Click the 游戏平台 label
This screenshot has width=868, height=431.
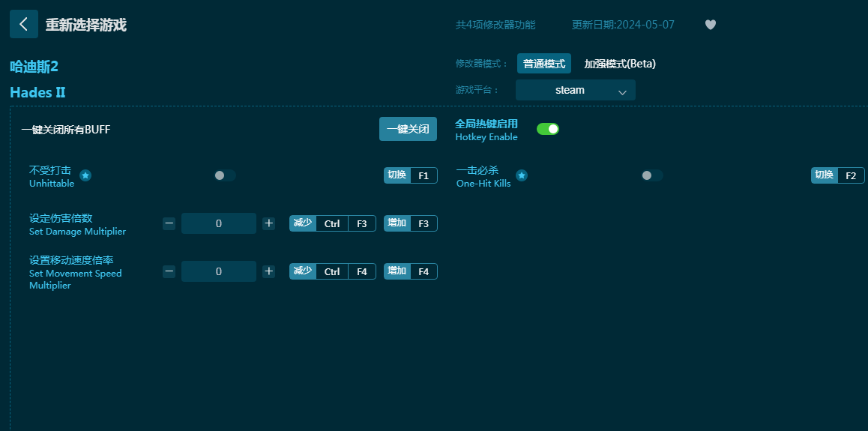(x=477, y=90)
